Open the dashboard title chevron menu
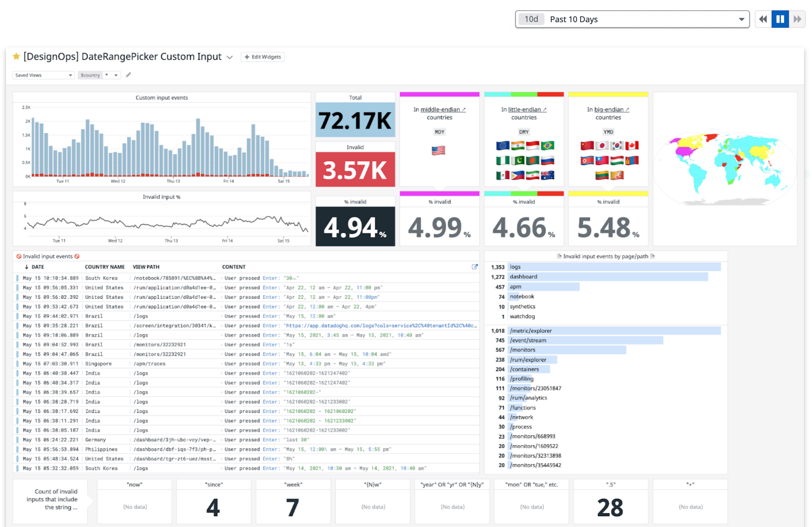812x527 pixels. [x=230, y=57]
